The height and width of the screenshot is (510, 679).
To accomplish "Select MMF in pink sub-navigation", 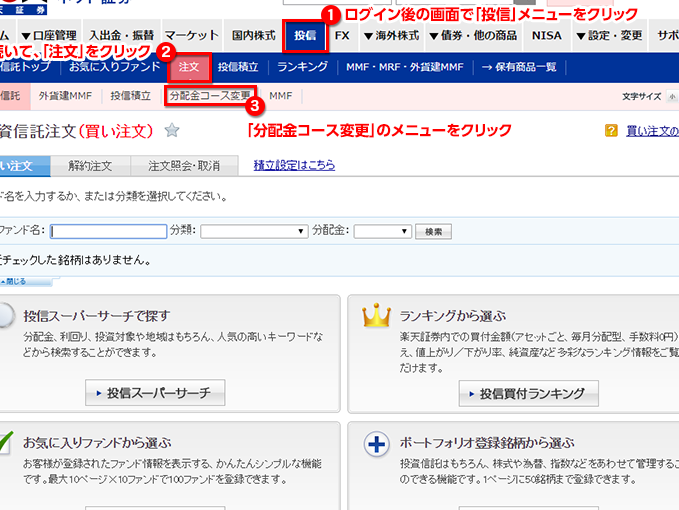I will (281, 96).
